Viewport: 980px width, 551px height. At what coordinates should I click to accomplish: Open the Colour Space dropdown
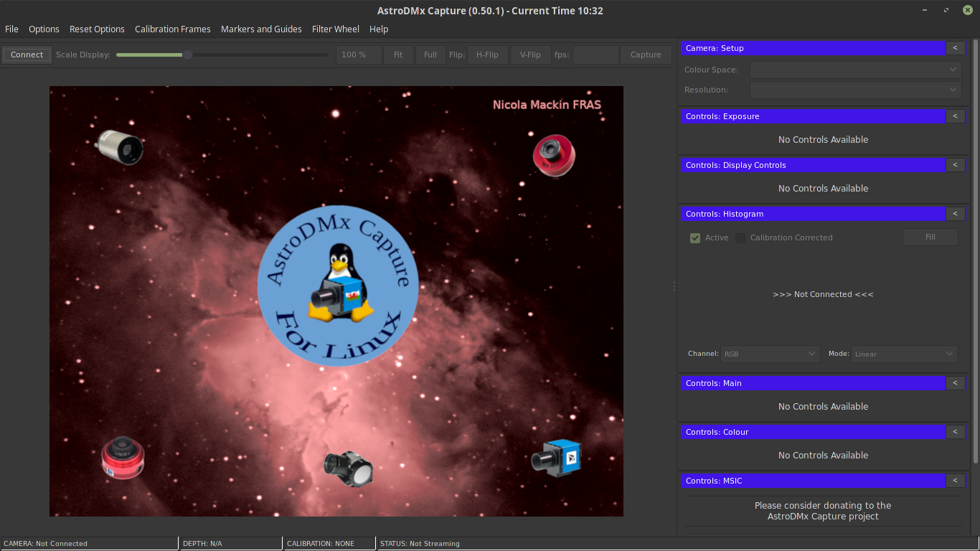point(856,70)
